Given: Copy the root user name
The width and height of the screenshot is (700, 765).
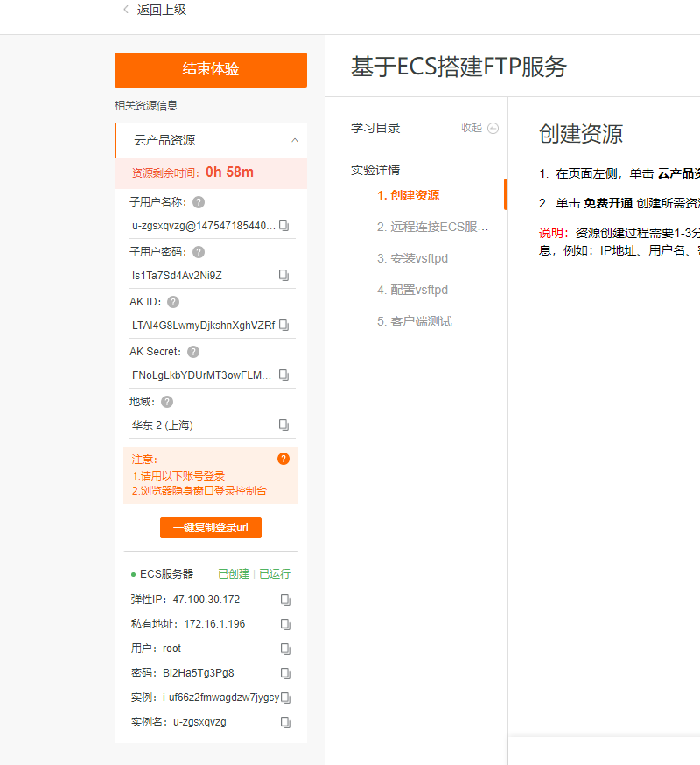Looking at the screenshot, I should click(x=285, y=649).
